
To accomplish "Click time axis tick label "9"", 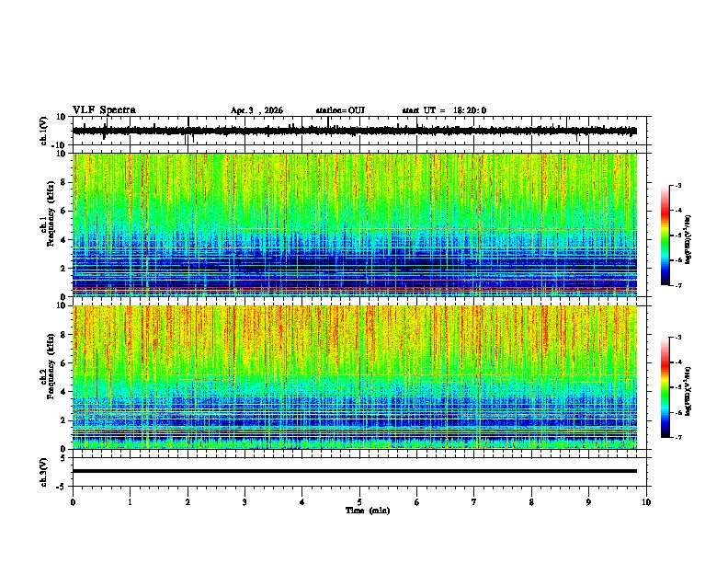I will (588, 502).
